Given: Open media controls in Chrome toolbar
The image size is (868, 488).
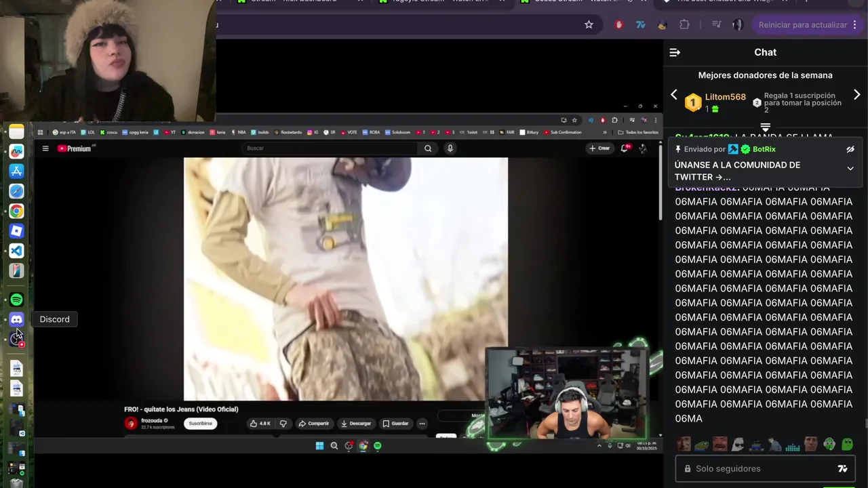Looking at the screenshot, I should point(716,24).
